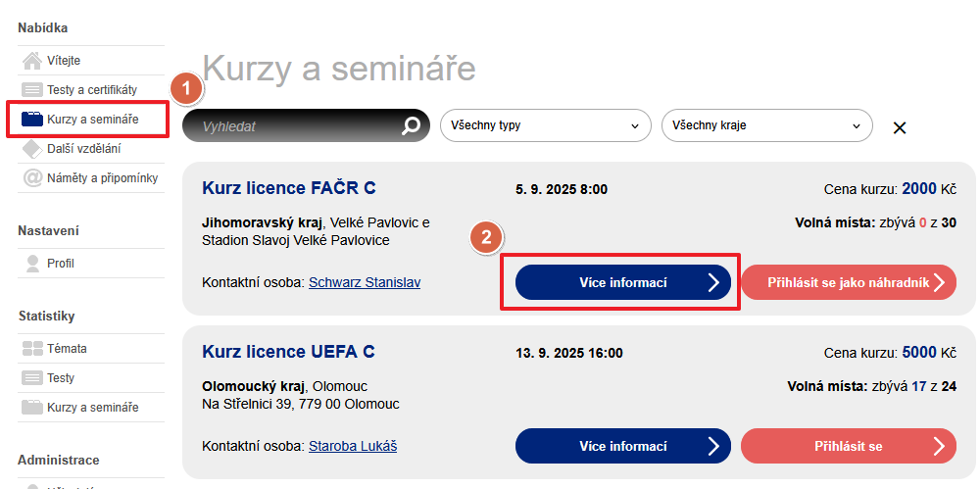Select Testy under Statistiky
The image size is (980, 489).
[61, 378]
